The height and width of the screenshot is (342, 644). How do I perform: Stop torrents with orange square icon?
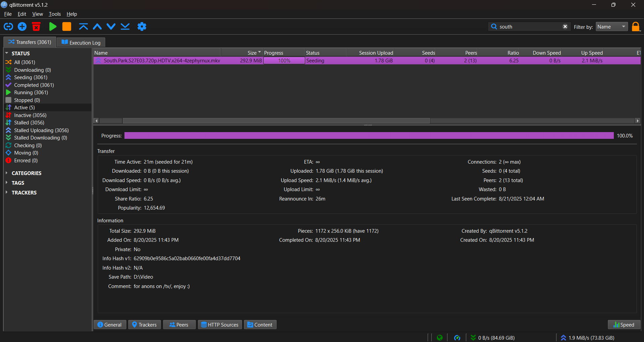click(67, 26)
